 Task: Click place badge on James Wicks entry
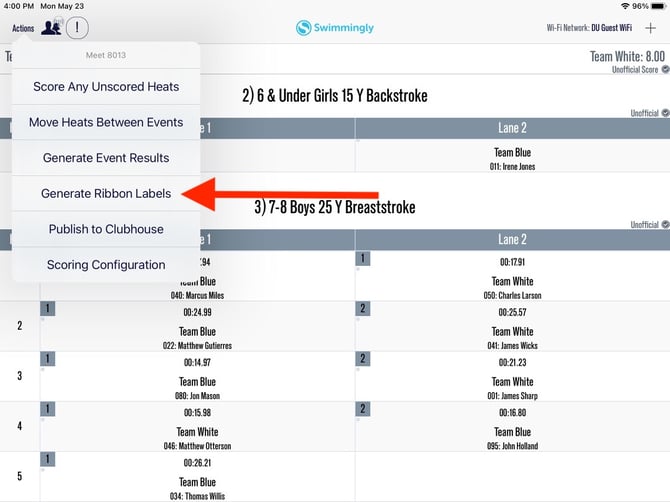pos(364,309)
